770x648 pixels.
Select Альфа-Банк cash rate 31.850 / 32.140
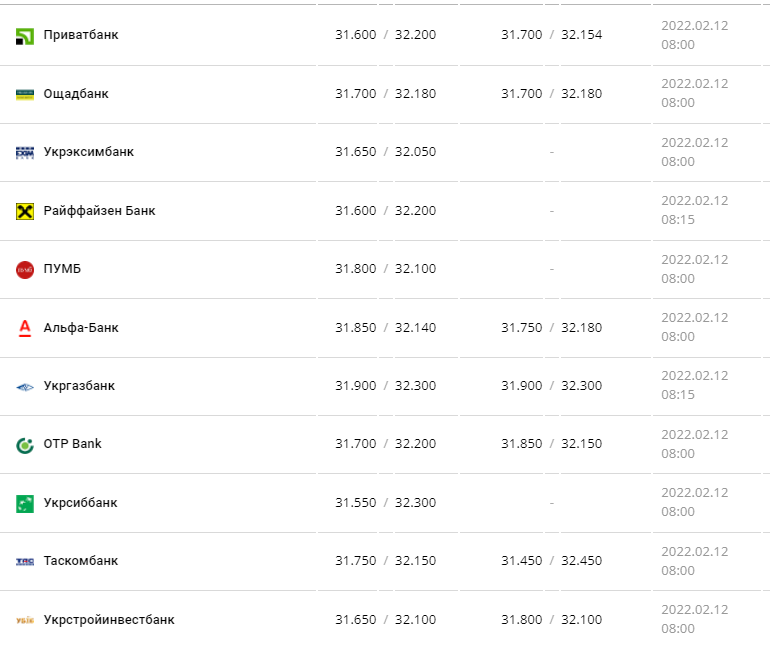(385, 327)
